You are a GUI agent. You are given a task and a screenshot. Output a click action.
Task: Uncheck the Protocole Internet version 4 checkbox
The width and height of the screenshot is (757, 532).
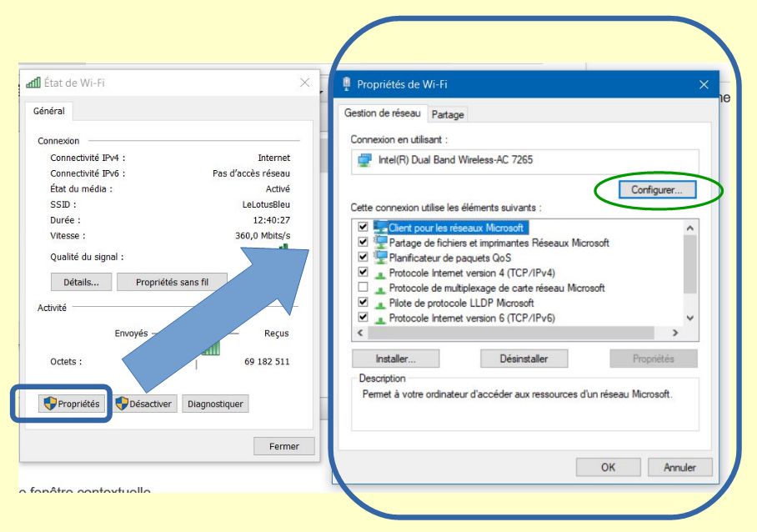coord(363,273)
